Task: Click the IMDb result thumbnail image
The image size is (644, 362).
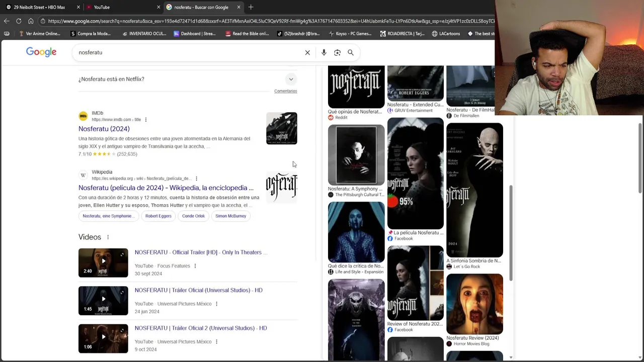Action: click(x=282, y=128)
